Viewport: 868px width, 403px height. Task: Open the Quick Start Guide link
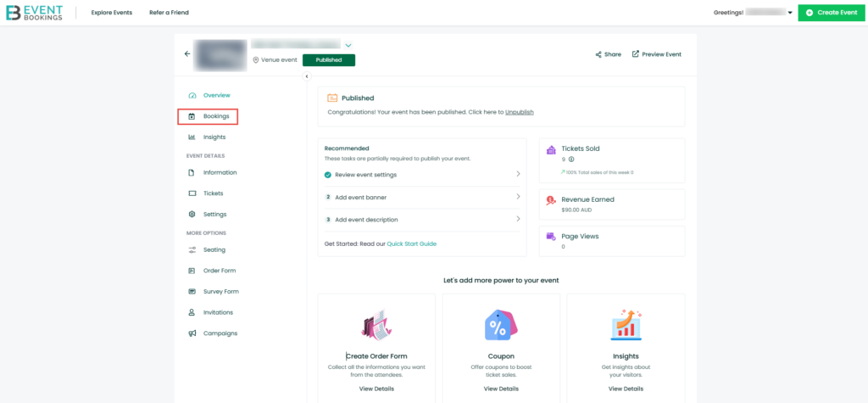tap(412, 243)
